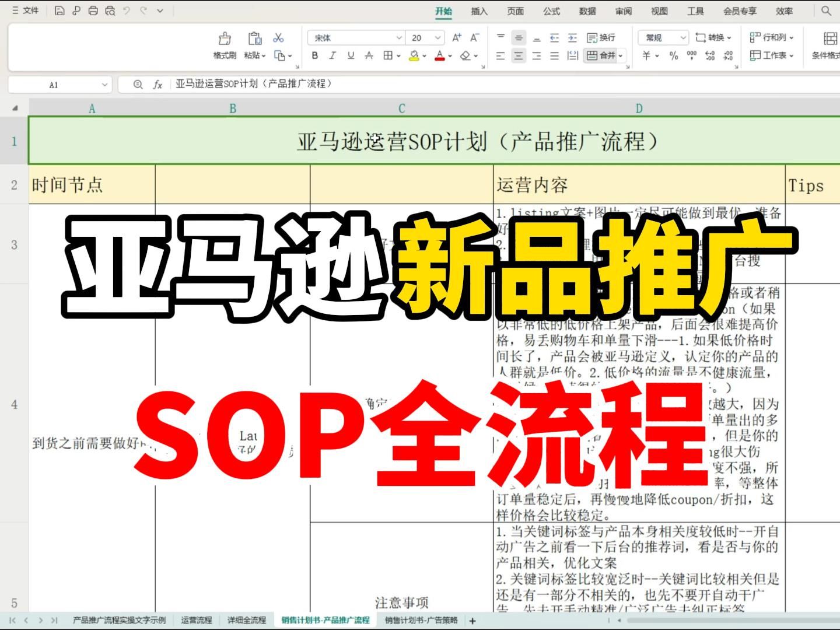This screenshot has height=630, width=840.
Task: Open the 文件 menu
Action: point(26,10)
